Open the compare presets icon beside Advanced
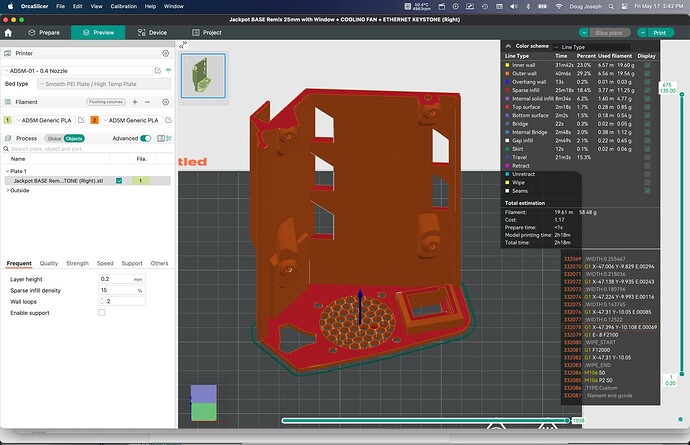This screenshot has height=445, width=690. 169,138
